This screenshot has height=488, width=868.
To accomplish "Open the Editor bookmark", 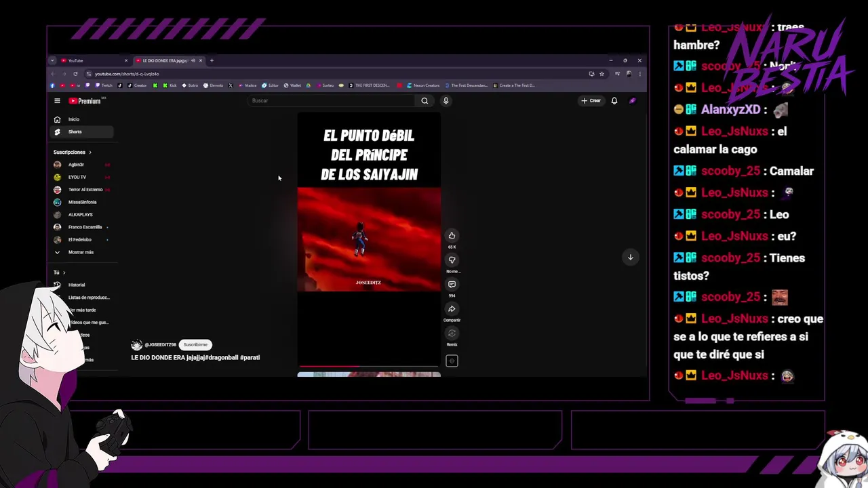I will coord(270,85).
